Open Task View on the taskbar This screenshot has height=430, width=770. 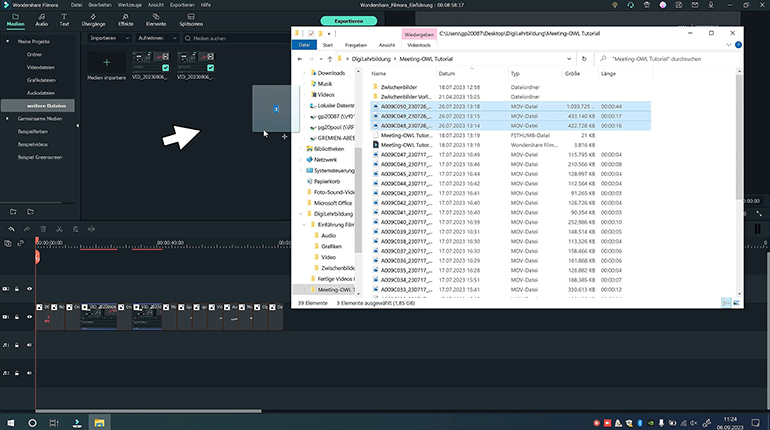tap(54, 423)
